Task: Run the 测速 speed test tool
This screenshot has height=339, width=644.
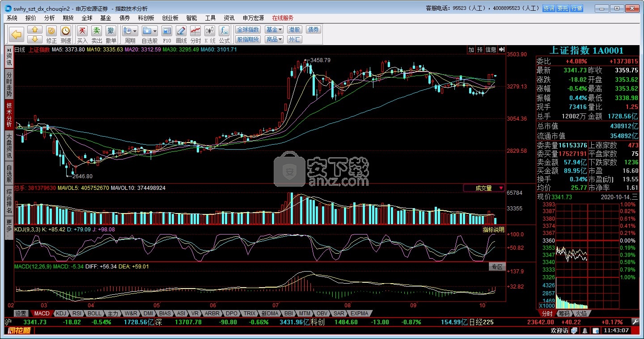Action: pyautogui.click(x=66, y=30)
